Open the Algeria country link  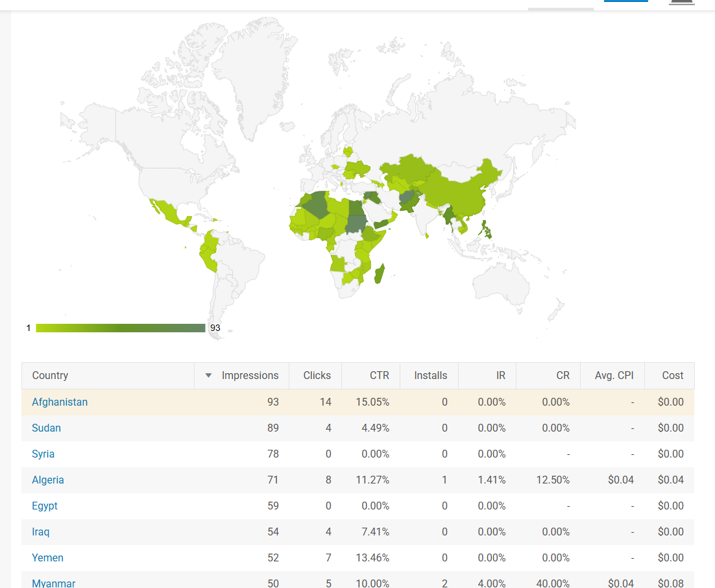pos(48,480)
